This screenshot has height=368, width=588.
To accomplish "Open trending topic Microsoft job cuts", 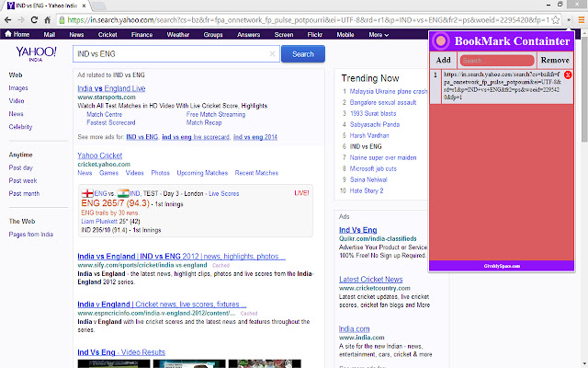I will [373, 168].
